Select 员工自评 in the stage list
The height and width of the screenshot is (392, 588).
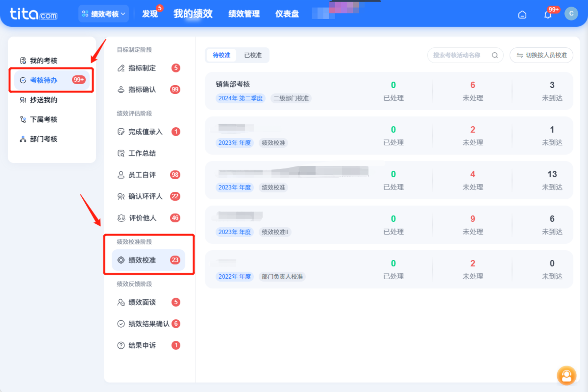click(x=142, y=175)
